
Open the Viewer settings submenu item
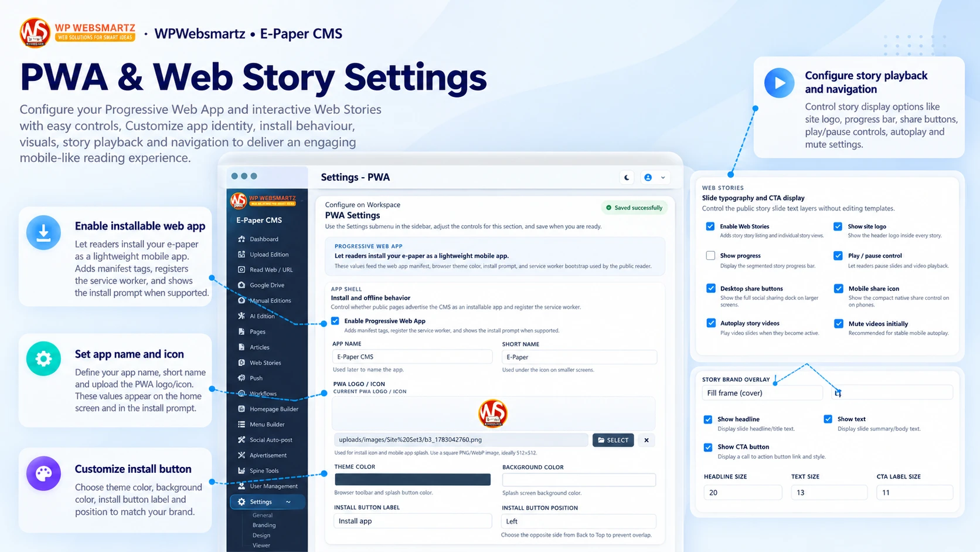(261, 546)
